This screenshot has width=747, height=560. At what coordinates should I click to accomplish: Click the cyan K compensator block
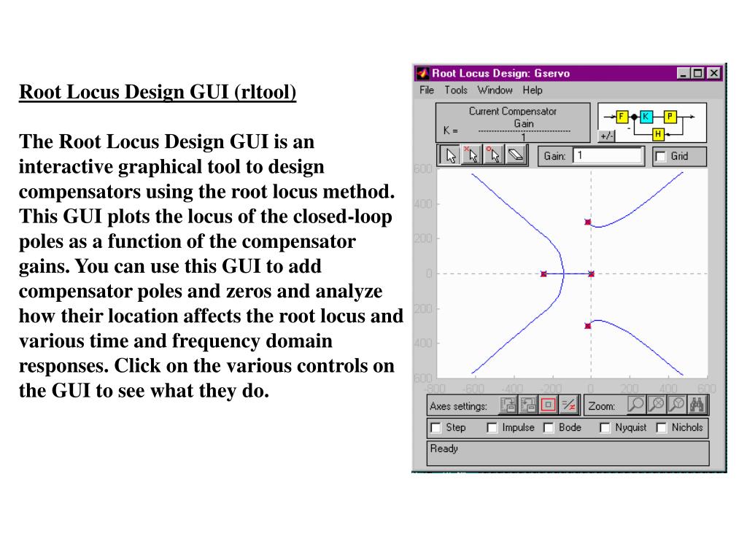(646, 116)
